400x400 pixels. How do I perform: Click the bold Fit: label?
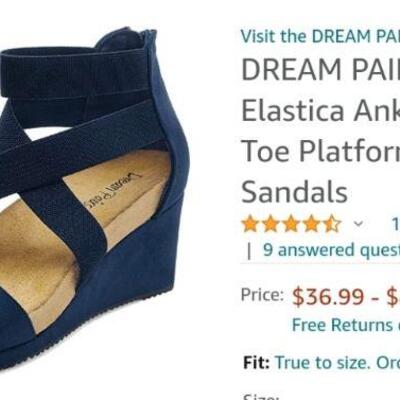tap(256, 362)
